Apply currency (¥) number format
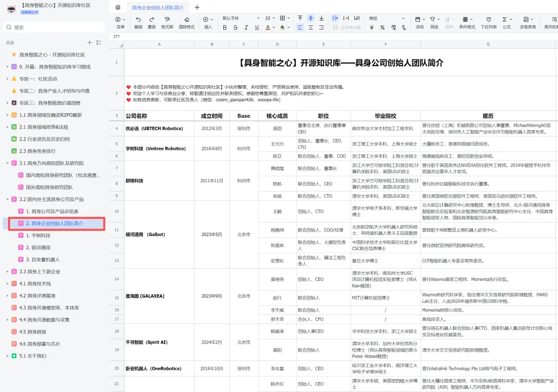Image resolution: width=558 pixels, height=392 pixels. 371,27
